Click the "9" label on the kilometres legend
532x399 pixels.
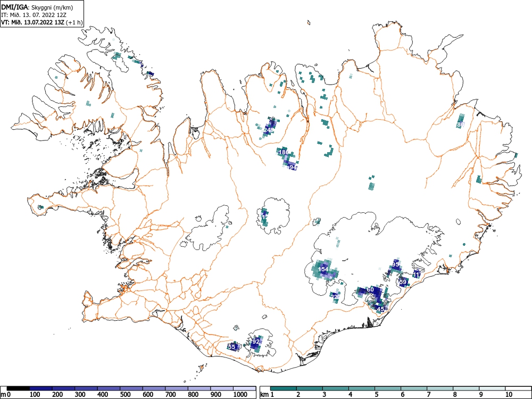(x=481, y=395)
